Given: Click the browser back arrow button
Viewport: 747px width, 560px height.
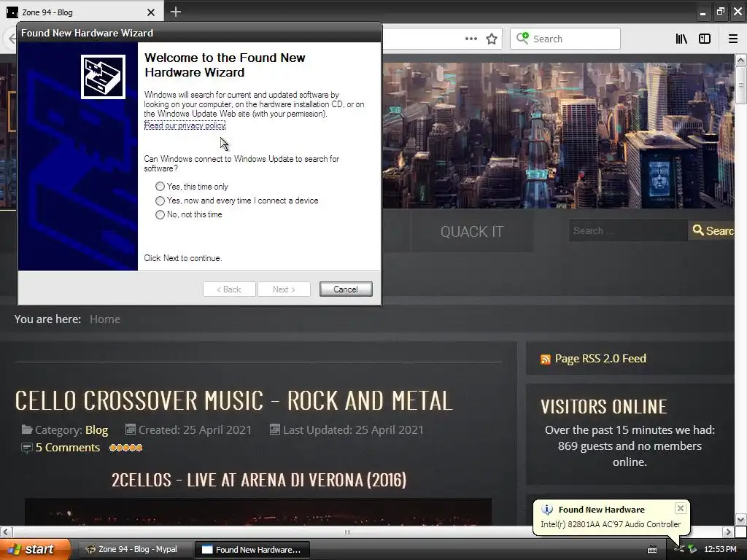Looking at the screenshot, I should (x=12, y=39).
